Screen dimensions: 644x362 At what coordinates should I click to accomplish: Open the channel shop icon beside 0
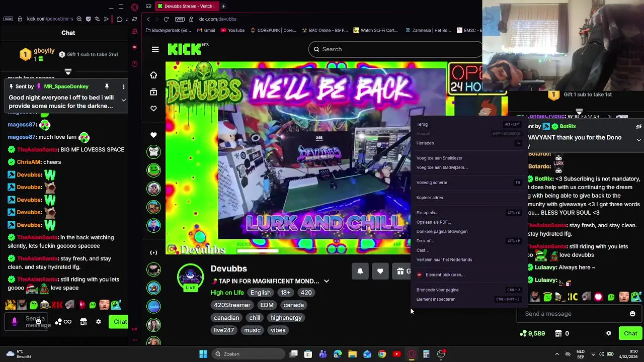[x=558, y=333]
